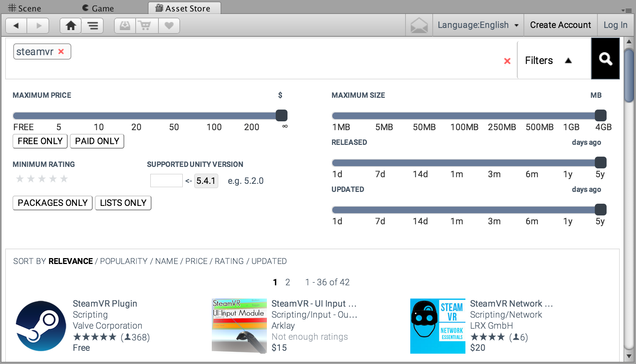636x364 pixels.
Task: Clear the search field with red X
Action: [507, 61]
